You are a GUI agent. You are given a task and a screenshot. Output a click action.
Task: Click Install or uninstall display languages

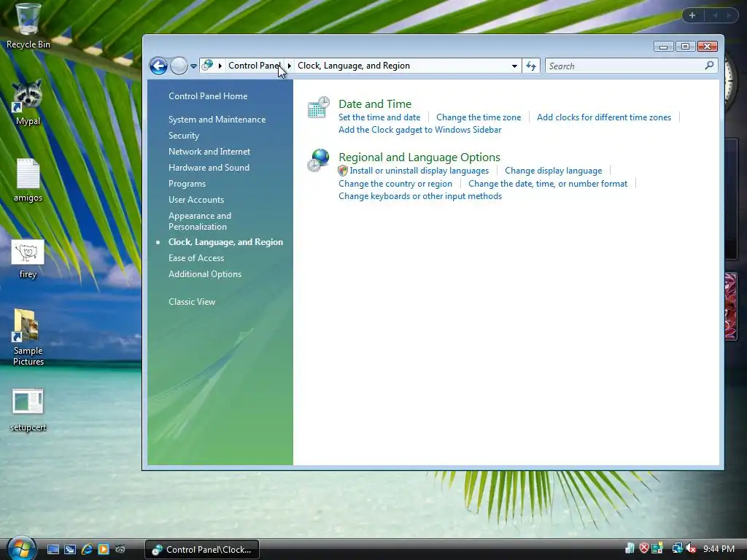coord(419,171)
